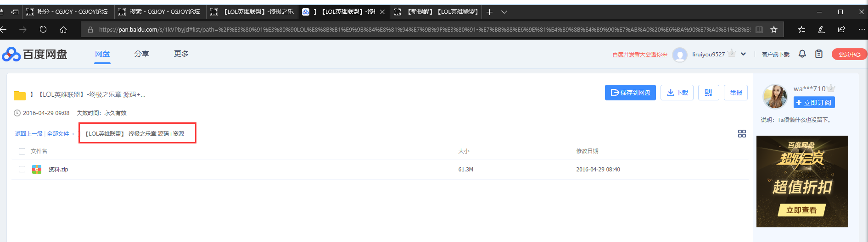Viewport: 868px width, 242px height.
Task: Click the 举报 report button
Action: coord(736,93)
